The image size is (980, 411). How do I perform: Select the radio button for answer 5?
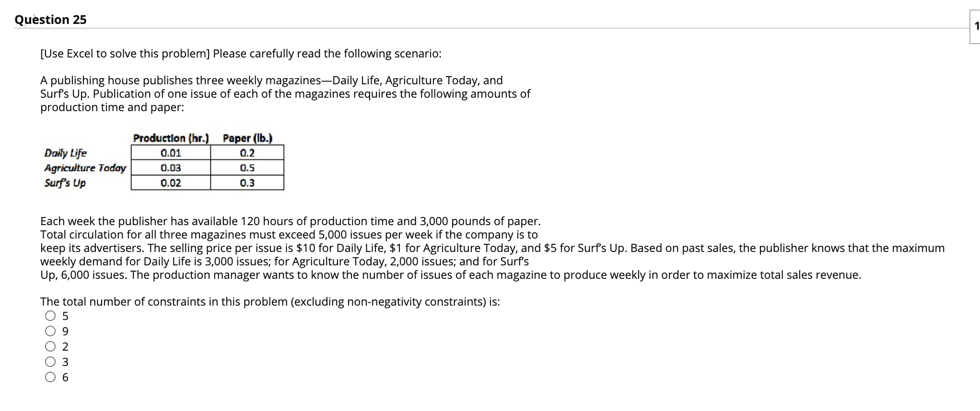51,316
